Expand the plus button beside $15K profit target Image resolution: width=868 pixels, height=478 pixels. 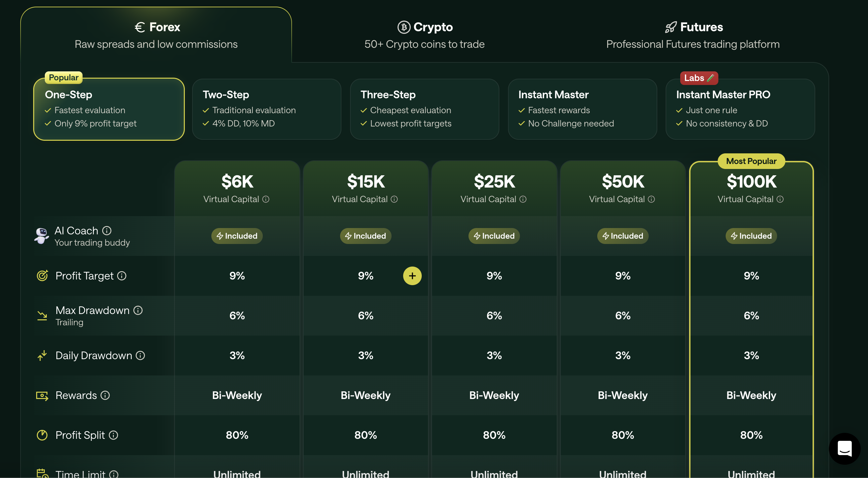pyautogui.click(x=412, y=276)
